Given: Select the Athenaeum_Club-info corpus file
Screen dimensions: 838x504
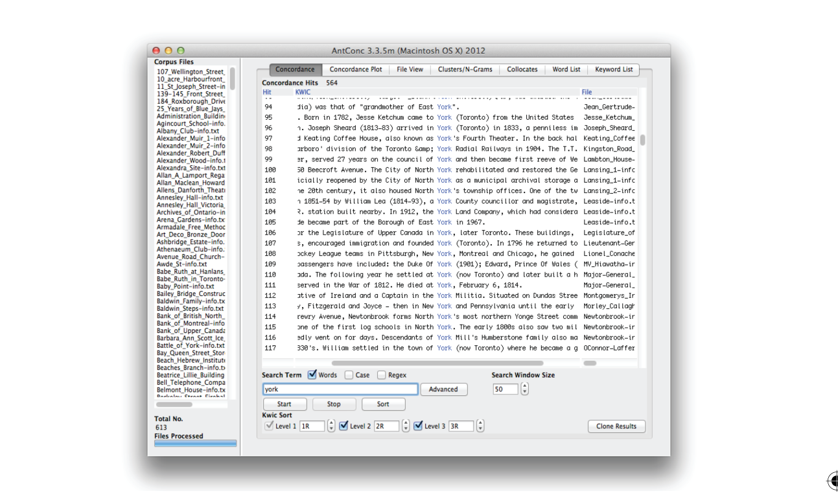Looking at the screenshot, I should tap(191, 249).
